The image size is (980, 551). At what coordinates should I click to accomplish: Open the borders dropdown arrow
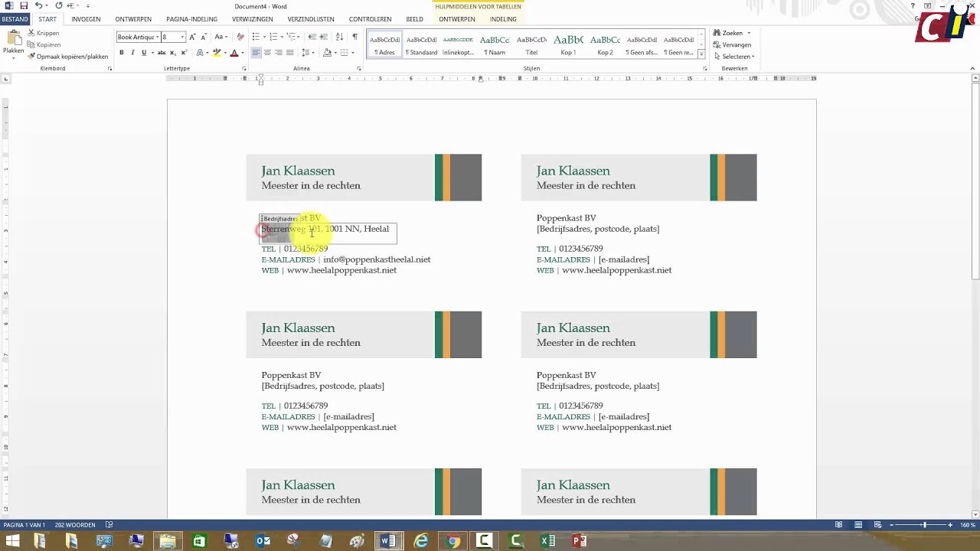coord(352,53)
